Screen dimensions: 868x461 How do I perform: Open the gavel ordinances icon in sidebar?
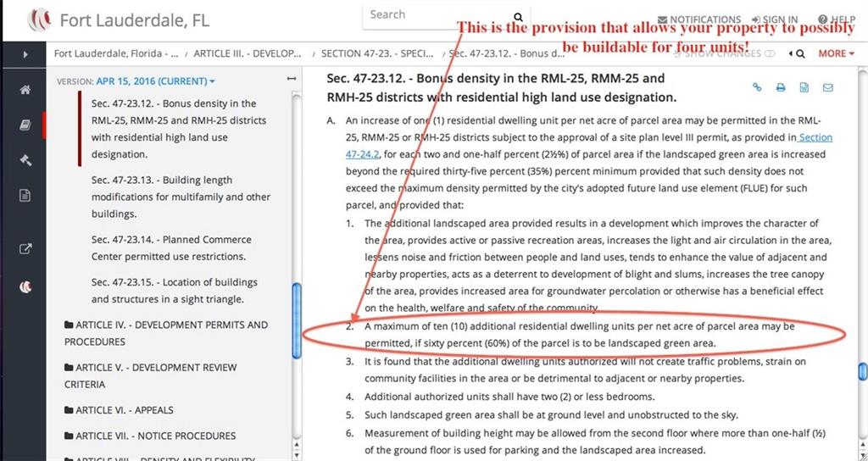click(x=25, y=160)
